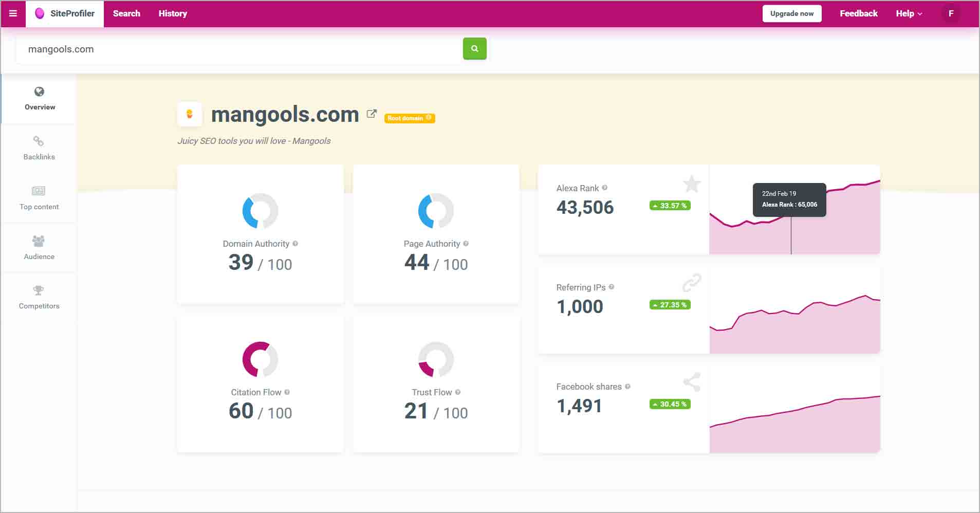Go to Backlinks in the sidebar

point(39,148)
